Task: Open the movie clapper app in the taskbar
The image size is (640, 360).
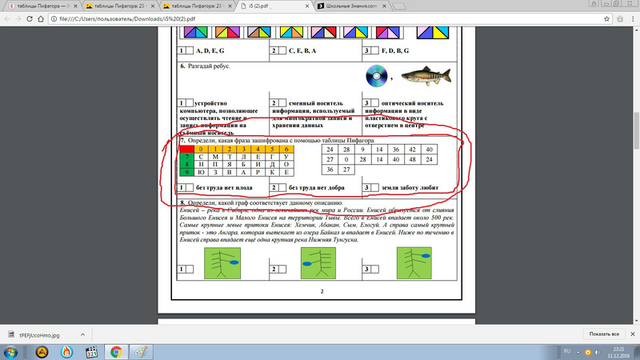Action: point(91,352)
